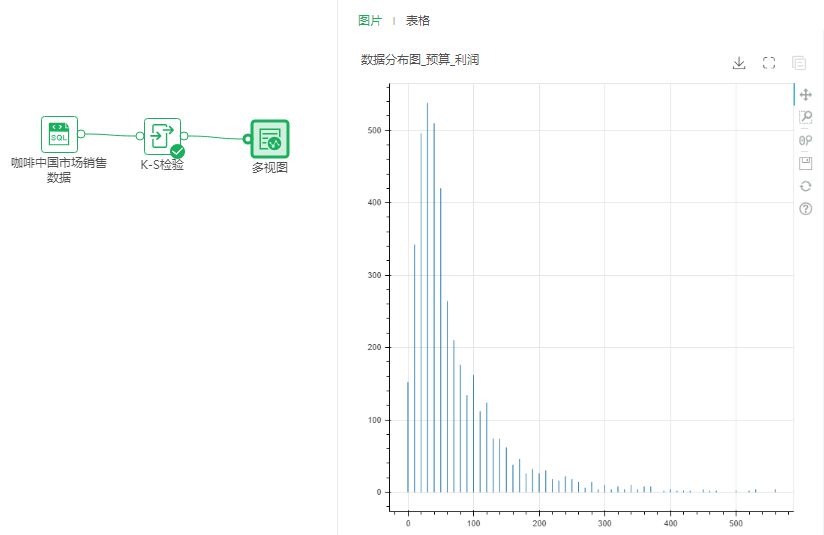This screenshot has height=535, width=824.
Task: Click the output port of the SQL node
Action: point(81,134)
